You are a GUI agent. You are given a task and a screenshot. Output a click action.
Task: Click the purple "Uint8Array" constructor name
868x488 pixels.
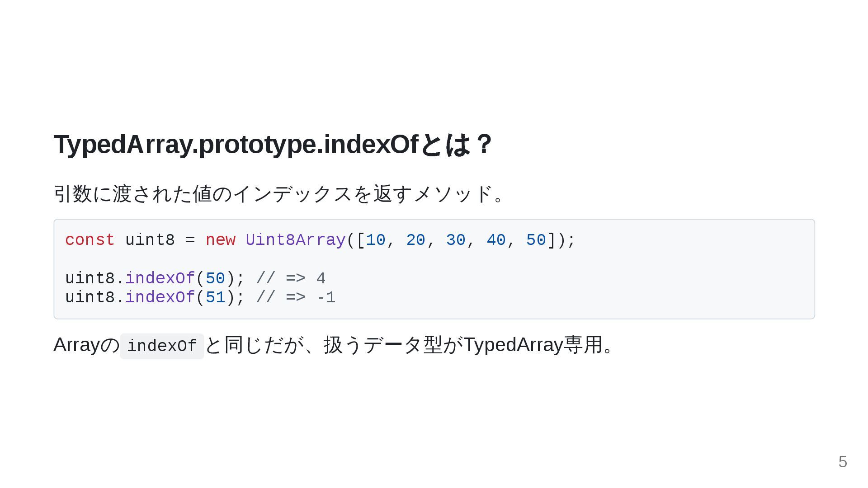point(295,240)
